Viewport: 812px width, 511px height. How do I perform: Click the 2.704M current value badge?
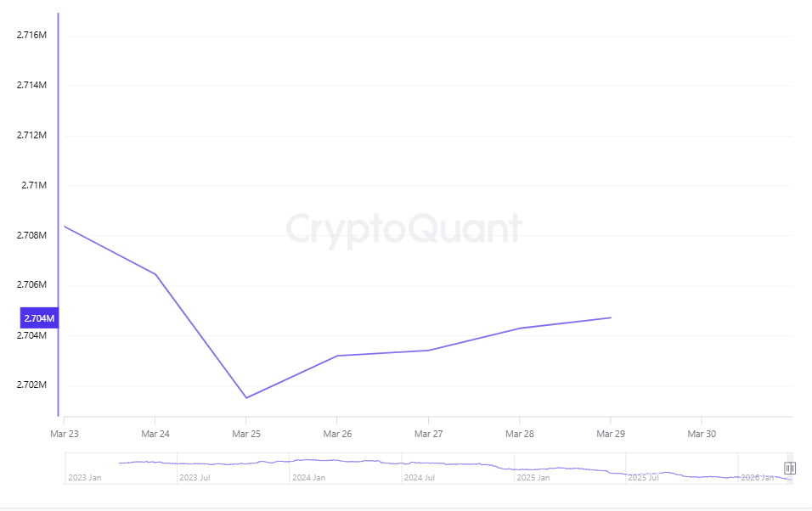point(39,318)
